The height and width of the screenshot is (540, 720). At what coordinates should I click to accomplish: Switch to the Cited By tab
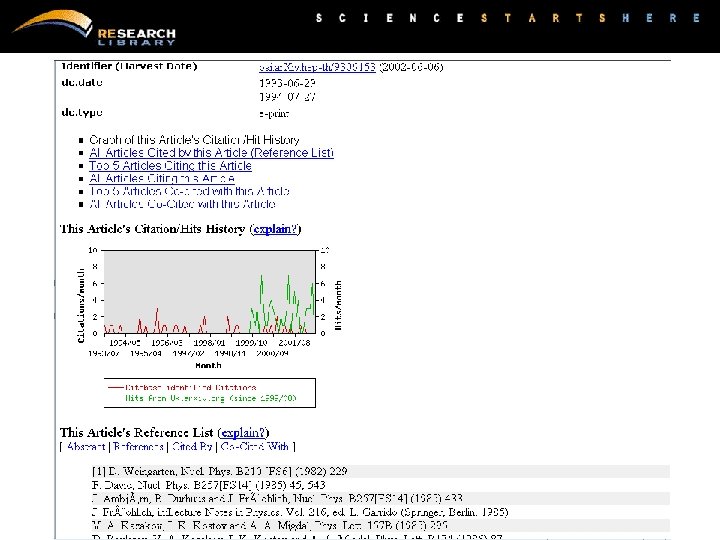coord(192,447)
